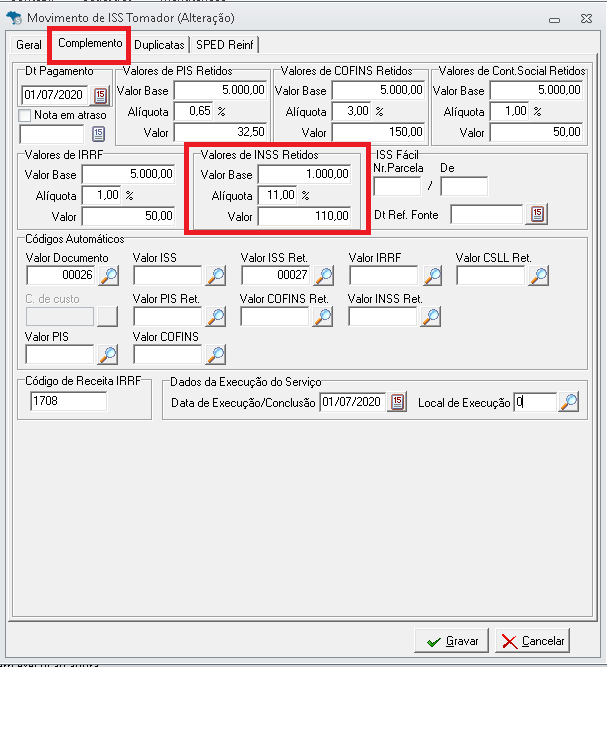Edit Valor Documento code 00026
Viewport: 616px width, 735px height.
tap(61, 276)
